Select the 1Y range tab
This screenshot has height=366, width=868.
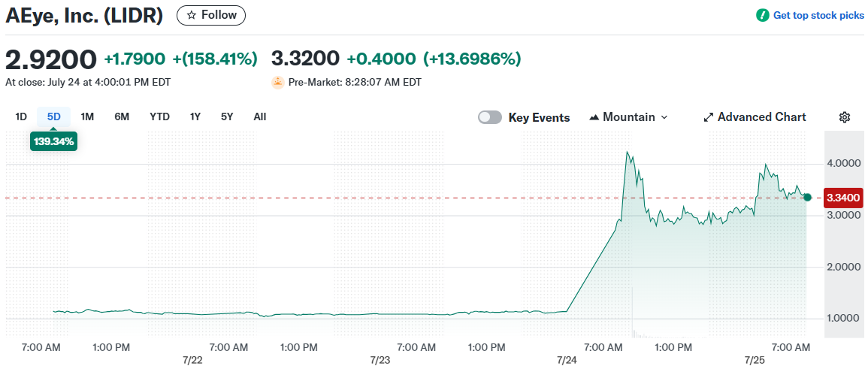195,116
